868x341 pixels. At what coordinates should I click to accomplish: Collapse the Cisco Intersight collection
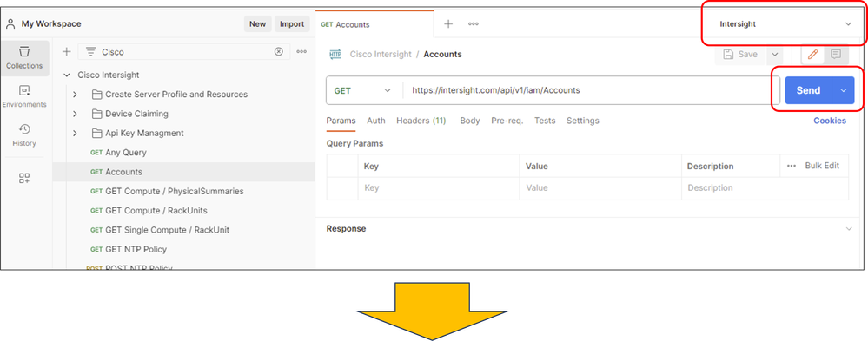coord(67,75)
